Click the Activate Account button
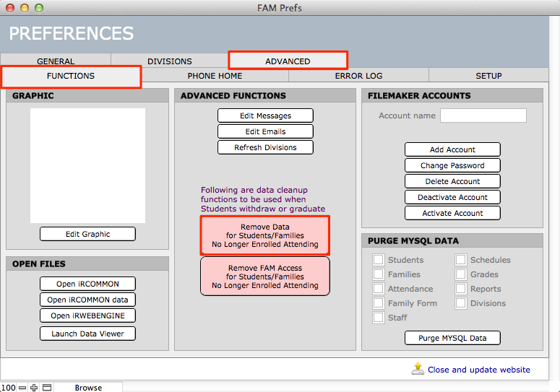 pos(452,213)
